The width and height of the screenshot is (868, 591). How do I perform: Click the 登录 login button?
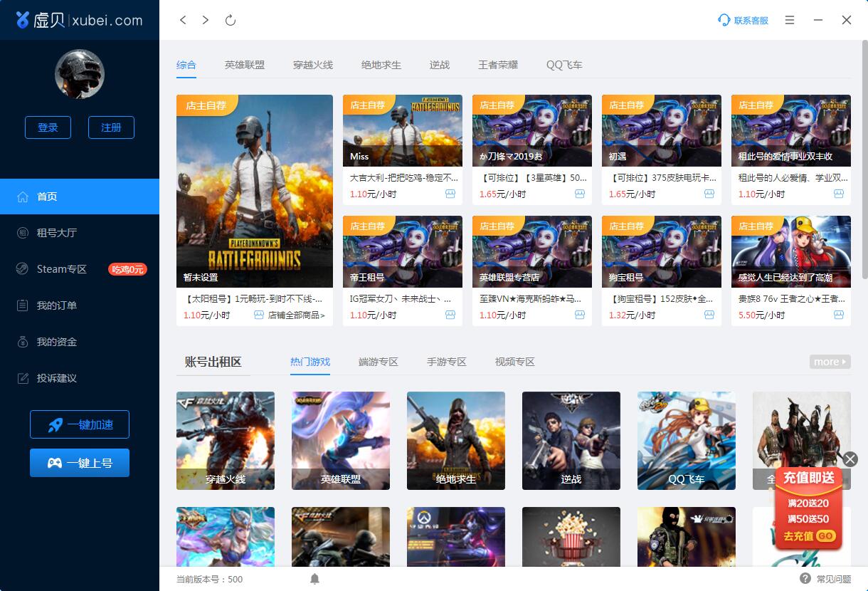tap(48, 127)
